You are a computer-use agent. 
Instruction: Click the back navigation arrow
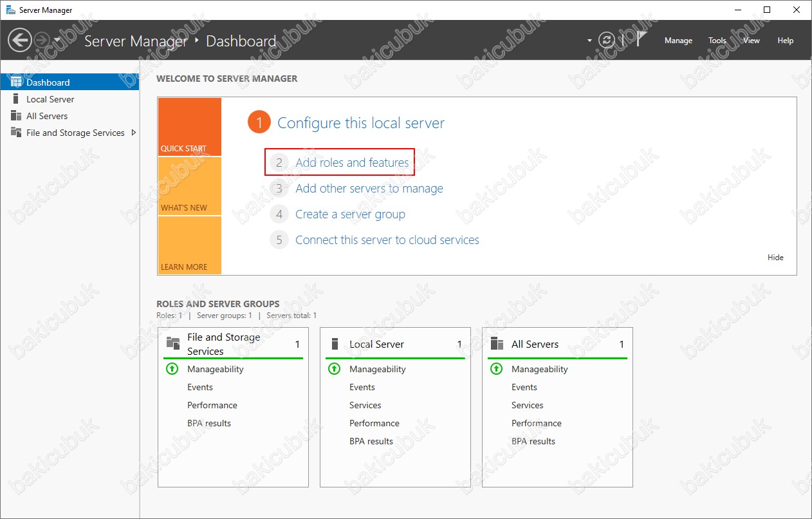click(x=19, y=41)
